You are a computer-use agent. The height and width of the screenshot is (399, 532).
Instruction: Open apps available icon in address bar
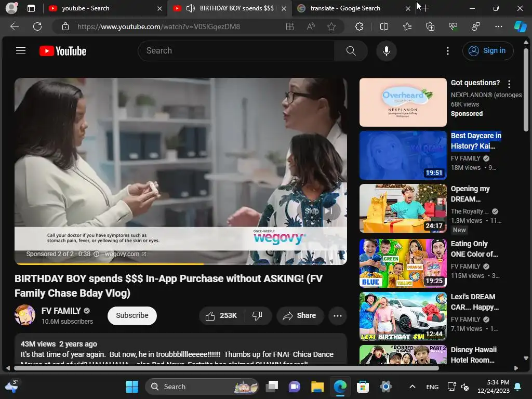point(290,26)
